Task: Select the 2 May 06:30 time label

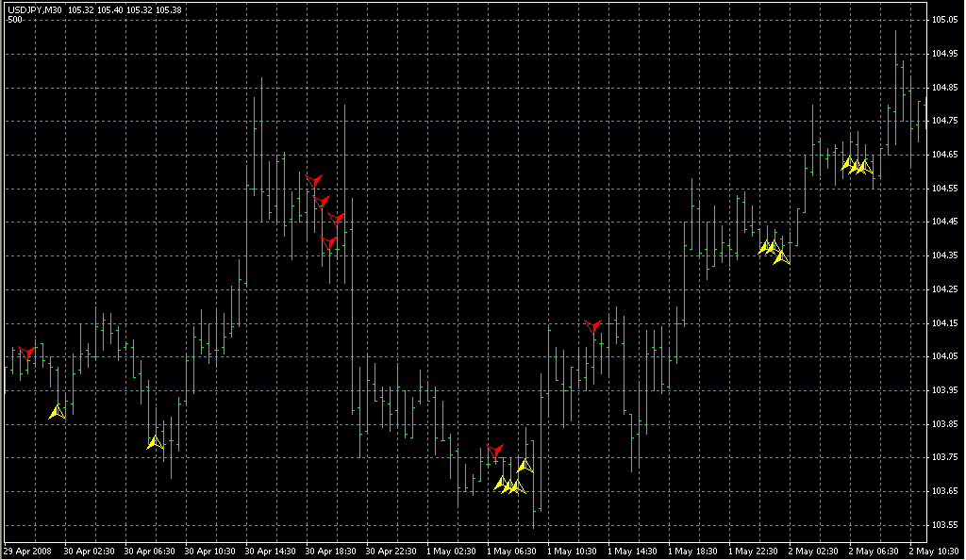Action: click(x=874, y=552)
